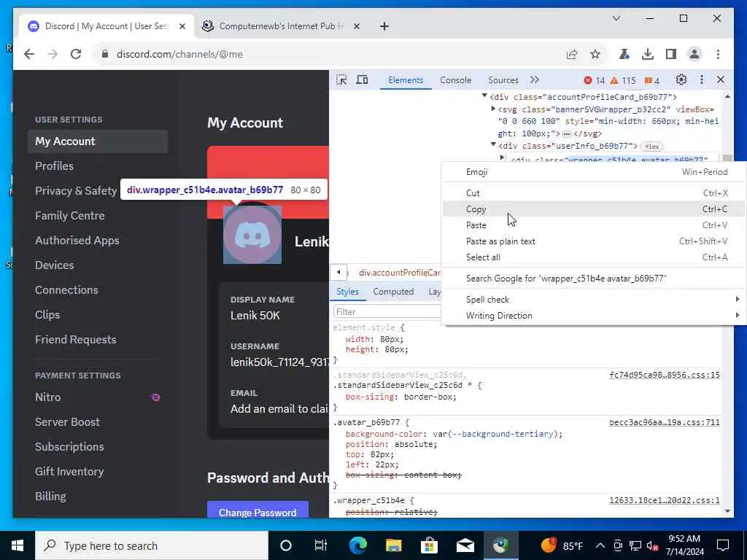Reload the Discord page

point(76,54)
